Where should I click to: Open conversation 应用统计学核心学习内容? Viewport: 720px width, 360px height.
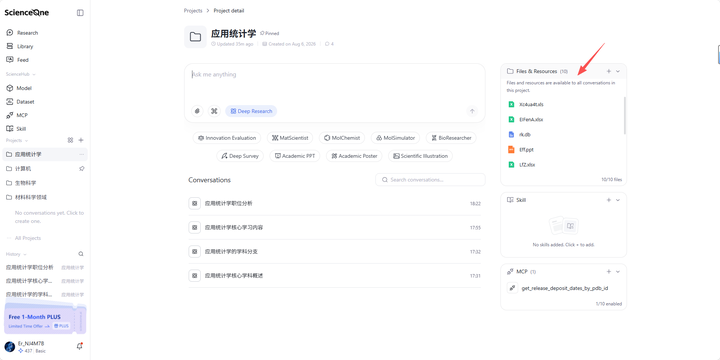point(334,227)
